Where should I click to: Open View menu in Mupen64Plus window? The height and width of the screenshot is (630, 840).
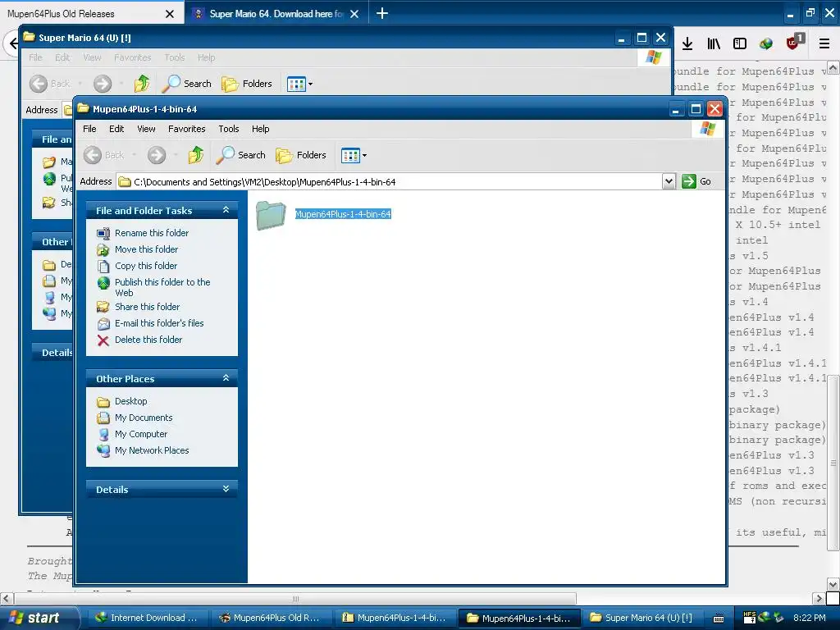(146, 129)
